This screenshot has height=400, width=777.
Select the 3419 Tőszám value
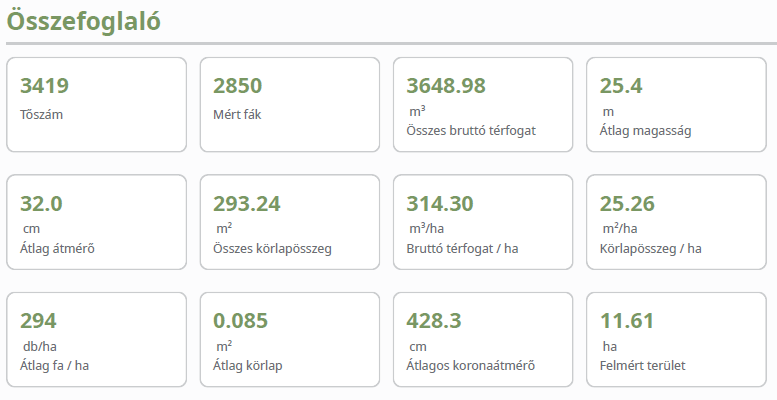[x=45, y=86]
